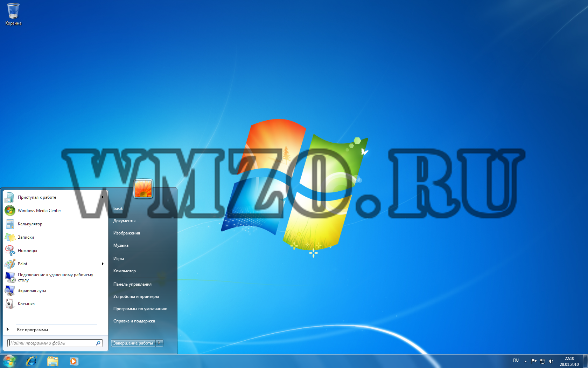Open the RU language indicator
Image resolution: width=588 pixels, height=368 pixels.
(x=516, y=360)
